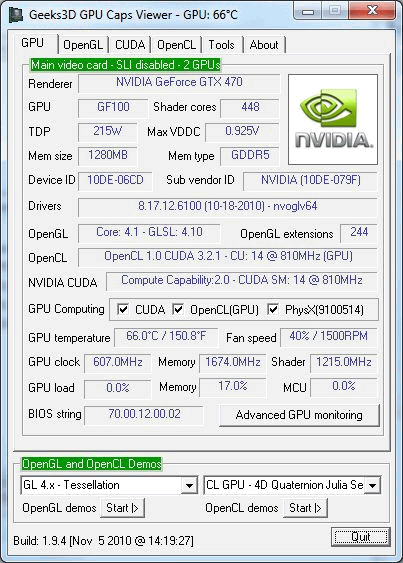
Task: Click the GPU Caps Viewer title bar icon
Action: click(x=15, y=15)
